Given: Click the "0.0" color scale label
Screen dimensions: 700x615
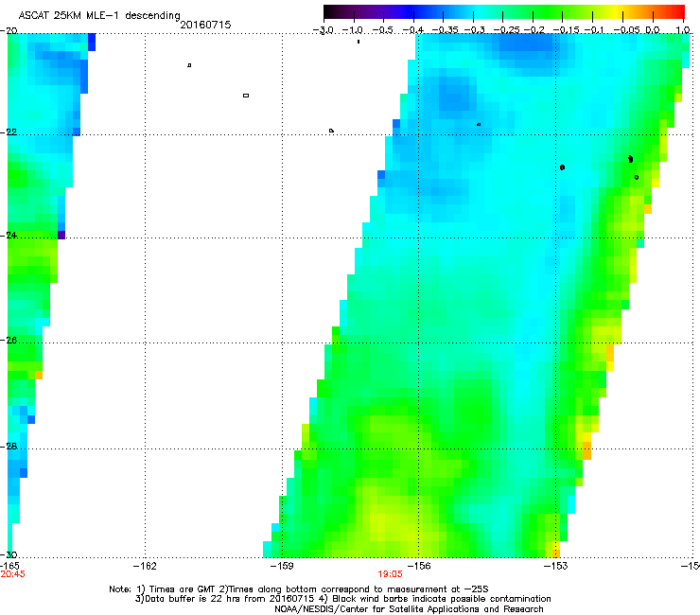Looking at the screenshot, I should pyautogui.click(x=653, y=30).
